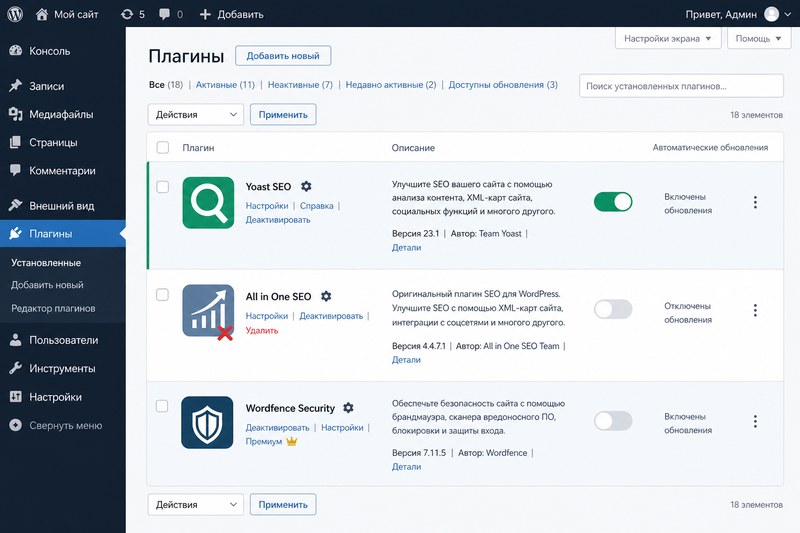
Task: Click the Плагины plug icon
Action: point(16,234)
